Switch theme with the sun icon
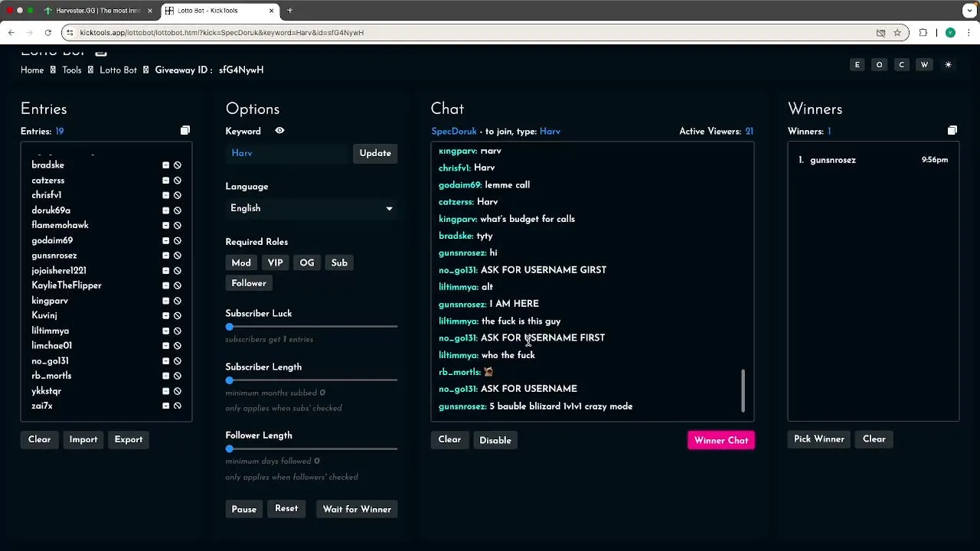This screenshot has height=551, width=980. (x=948, y=65)
